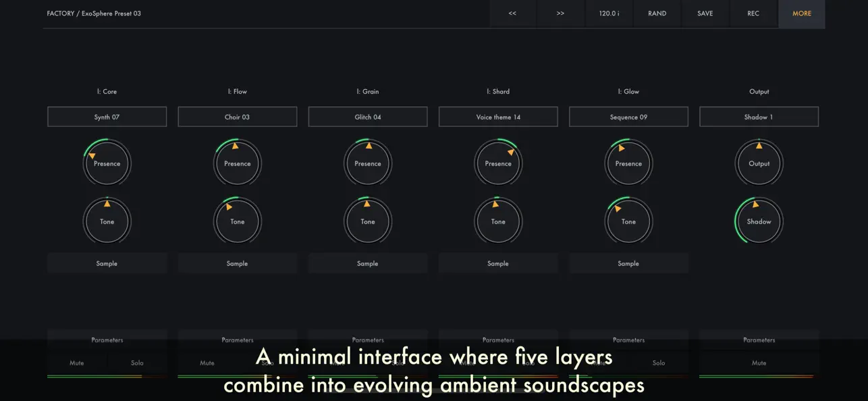Open the Choir 03 selector on Flow
The width and height of the screenshot is (868, 401).
pos(238,116)
